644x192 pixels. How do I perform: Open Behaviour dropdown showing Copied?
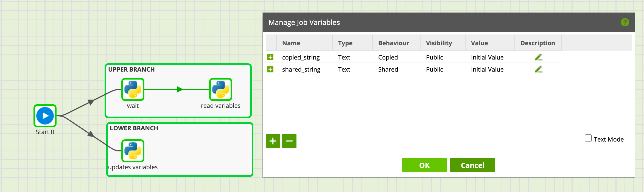point(388,57)
